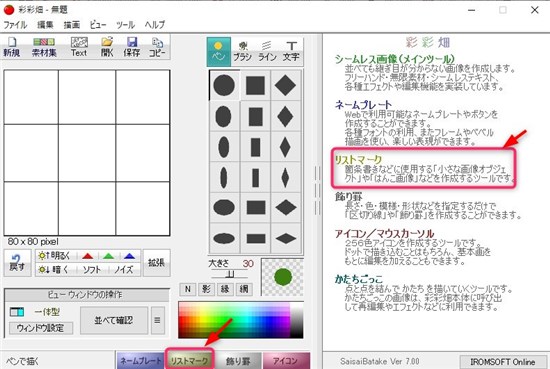Pick a color from the spectrum palette
The image size is (550, 369).
241,320
